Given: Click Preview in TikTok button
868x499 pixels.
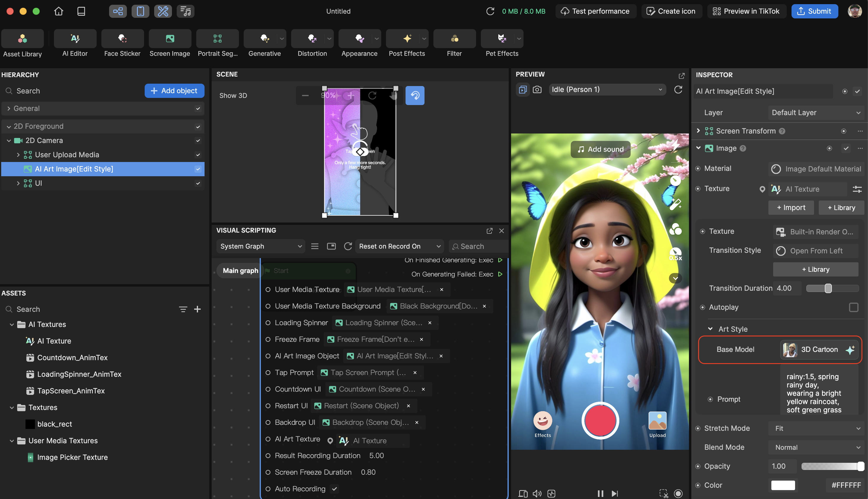Looking at the screenshot, I should [746, 11].
